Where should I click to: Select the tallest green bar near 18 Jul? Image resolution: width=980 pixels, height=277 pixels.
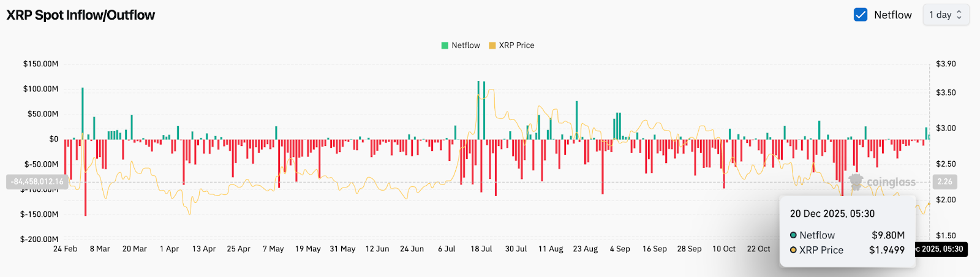478,110
